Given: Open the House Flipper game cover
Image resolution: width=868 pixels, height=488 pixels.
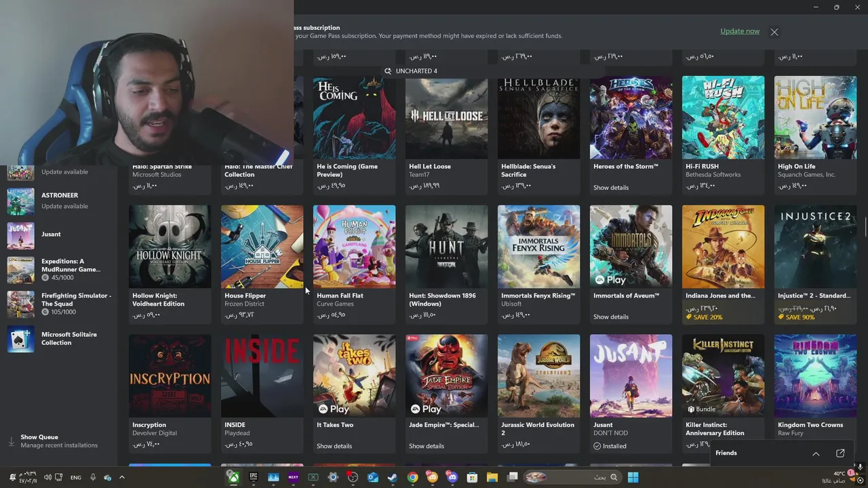Looking at the screenshot, I should (x=262, y=247).
